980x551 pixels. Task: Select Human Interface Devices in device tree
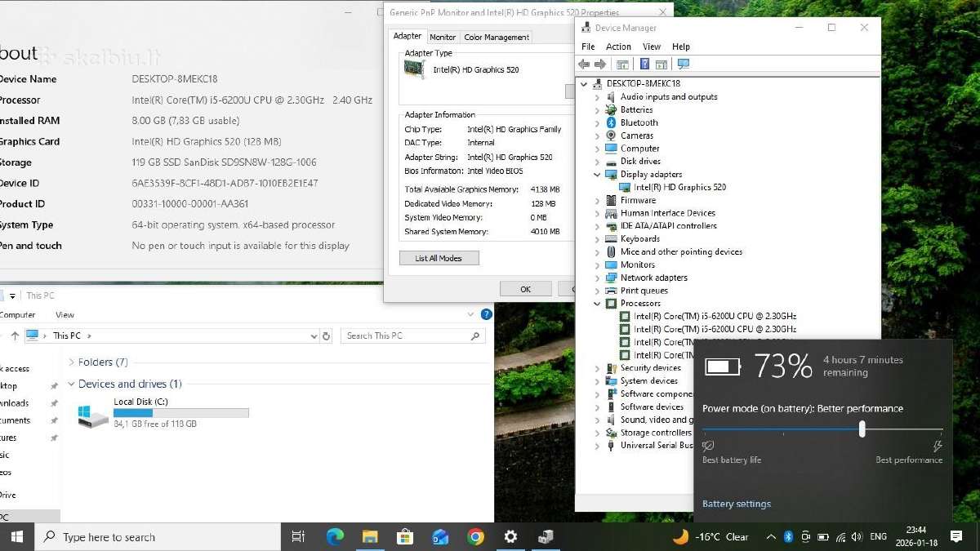pyautogui.click(x=667, y=213)
